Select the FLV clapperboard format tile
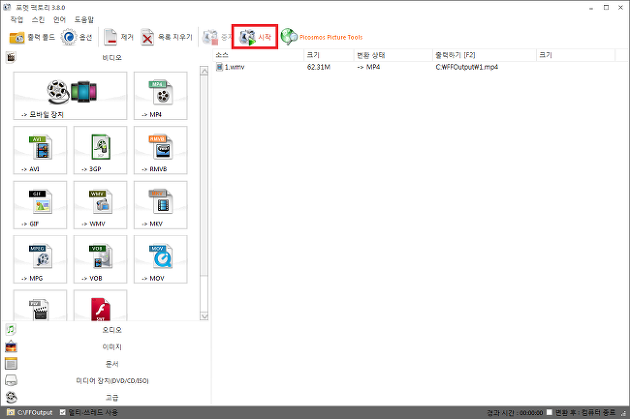 click(40, 306)
